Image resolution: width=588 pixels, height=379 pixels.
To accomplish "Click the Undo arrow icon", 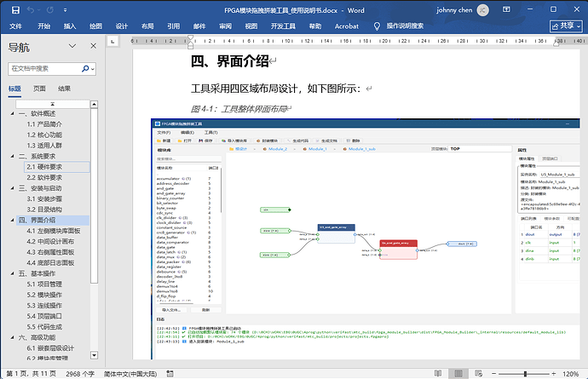I will pos(32,10).
